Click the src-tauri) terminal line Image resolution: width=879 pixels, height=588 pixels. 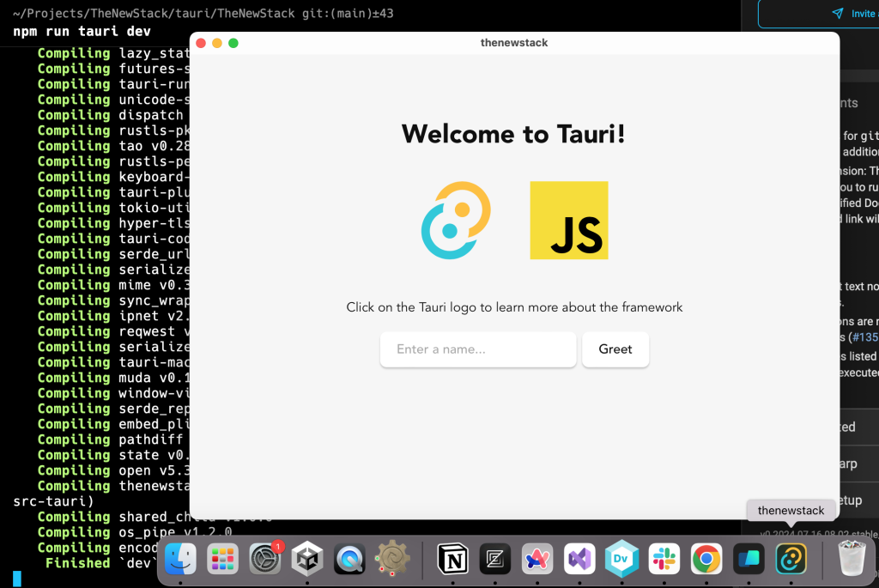[53, 501]
